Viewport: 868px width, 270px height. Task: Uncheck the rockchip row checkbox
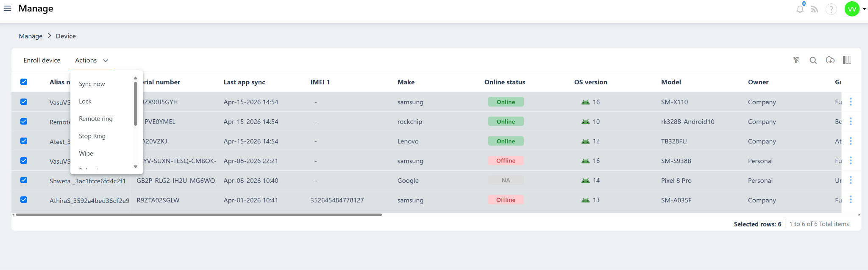tap(24, 121)
